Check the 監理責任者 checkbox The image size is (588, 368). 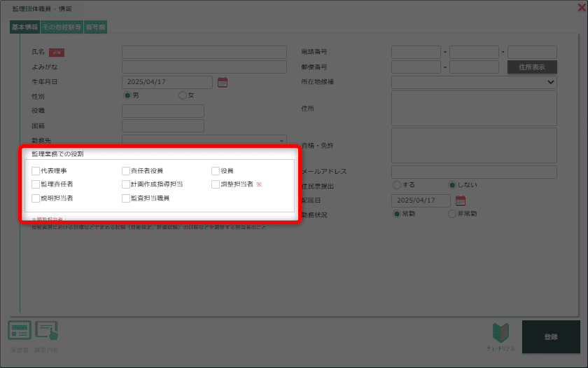point(36,184)
